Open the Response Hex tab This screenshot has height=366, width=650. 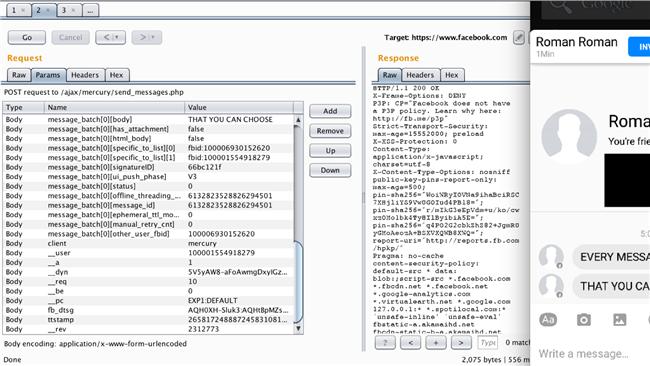tap(452, 75)
